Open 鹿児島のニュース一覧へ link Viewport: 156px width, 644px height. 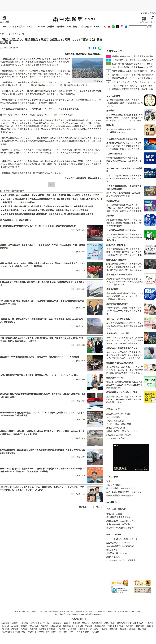point(91,507)
